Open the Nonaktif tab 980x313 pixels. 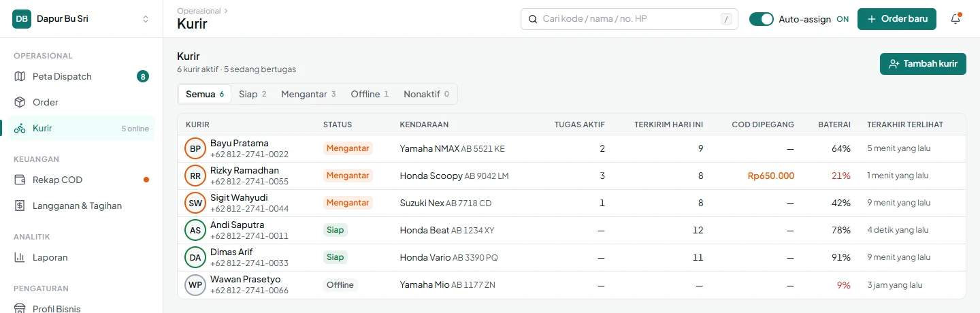coord(426,94)
